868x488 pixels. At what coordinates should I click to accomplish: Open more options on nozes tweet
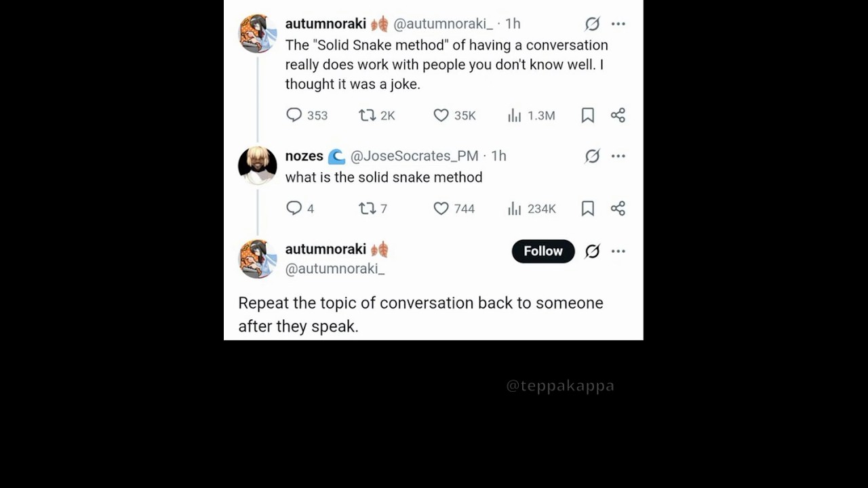tap(618, 156)
